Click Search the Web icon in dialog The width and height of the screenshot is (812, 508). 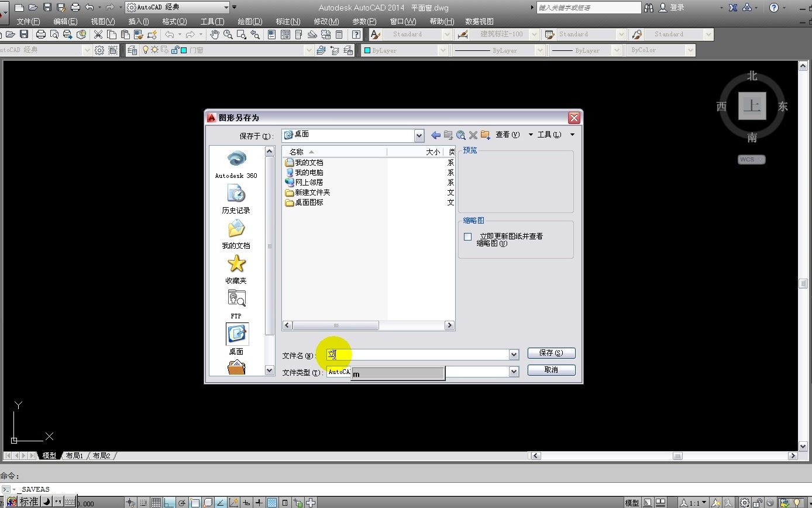460,135
